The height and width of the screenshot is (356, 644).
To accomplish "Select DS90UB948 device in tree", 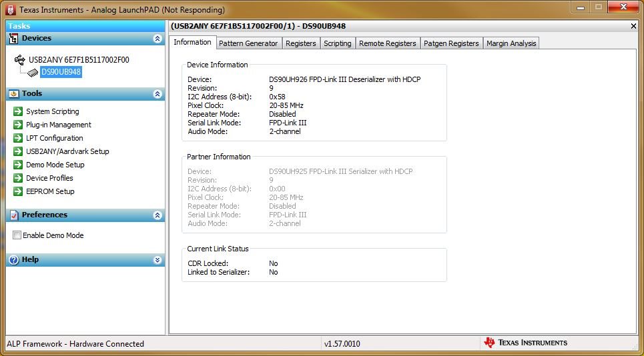I will (61, 72).
